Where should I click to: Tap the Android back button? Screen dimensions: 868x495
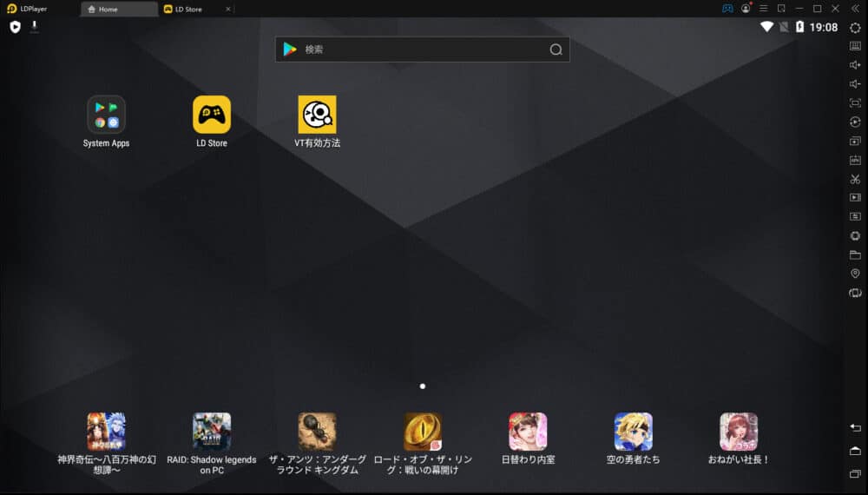[855, 427]
